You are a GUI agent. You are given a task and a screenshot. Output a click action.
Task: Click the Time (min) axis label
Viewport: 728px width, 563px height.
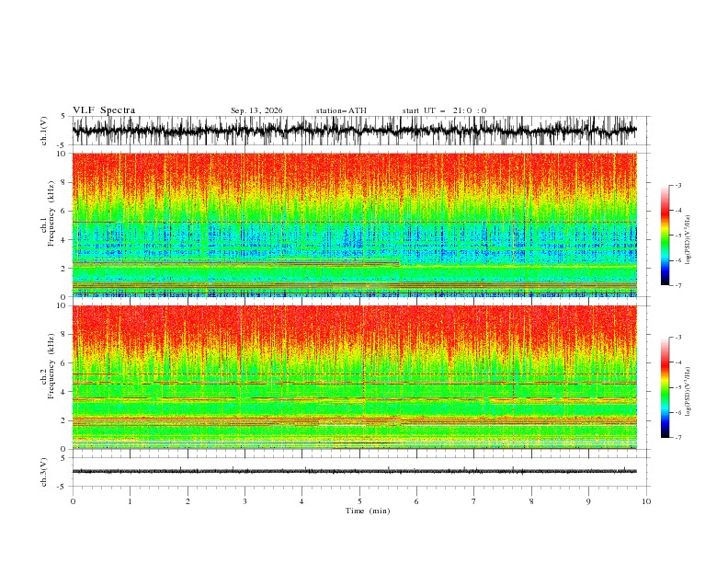pyautogui.click(x=368, y=511)
